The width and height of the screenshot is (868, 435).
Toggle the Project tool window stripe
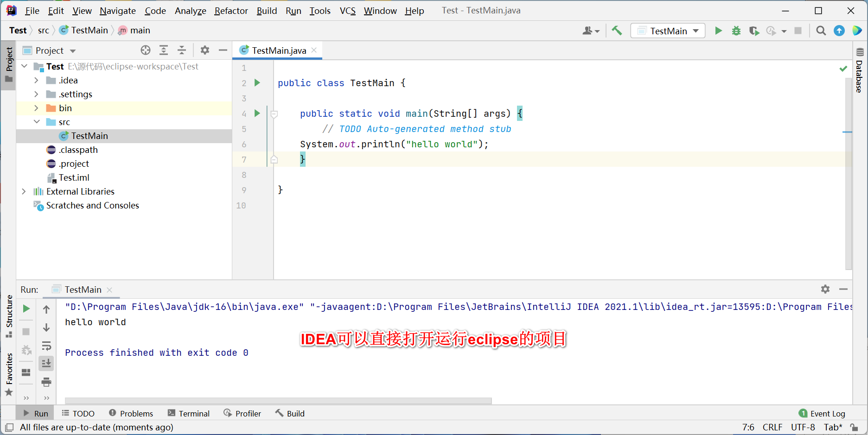[x=9, y=64]
